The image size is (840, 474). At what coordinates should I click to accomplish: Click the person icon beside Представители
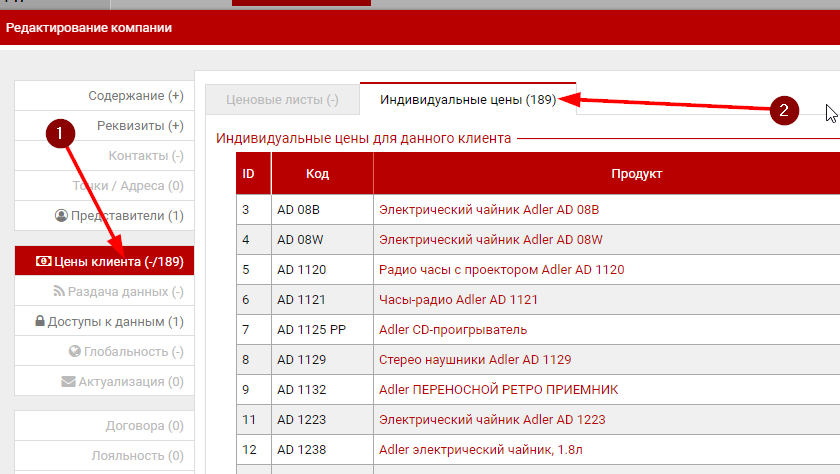coord(61,216)
